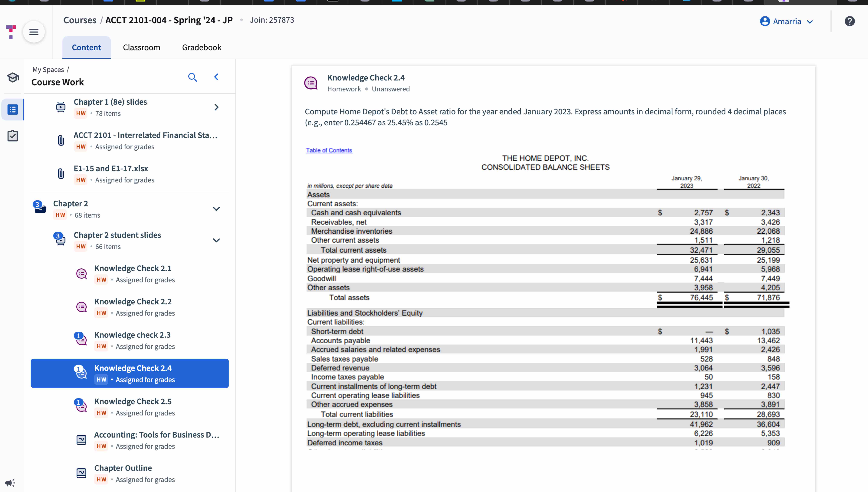The image size is (868, 492).
Task: Open E1-15 and E1-17.xlsx attachment
Action: click(x=111, y=168)
